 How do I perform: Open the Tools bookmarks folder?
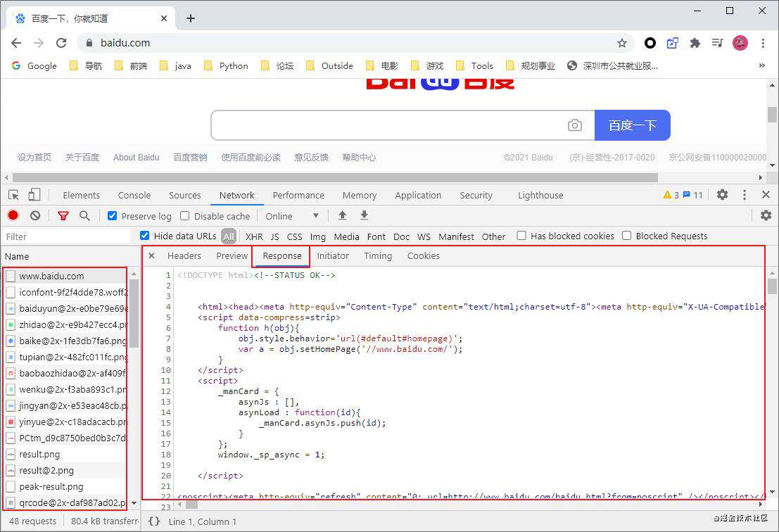(474, 65)
